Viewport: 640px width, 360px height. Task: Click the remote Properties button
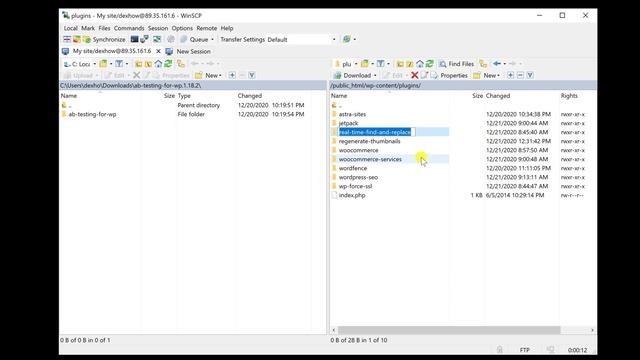pos(449,76)
